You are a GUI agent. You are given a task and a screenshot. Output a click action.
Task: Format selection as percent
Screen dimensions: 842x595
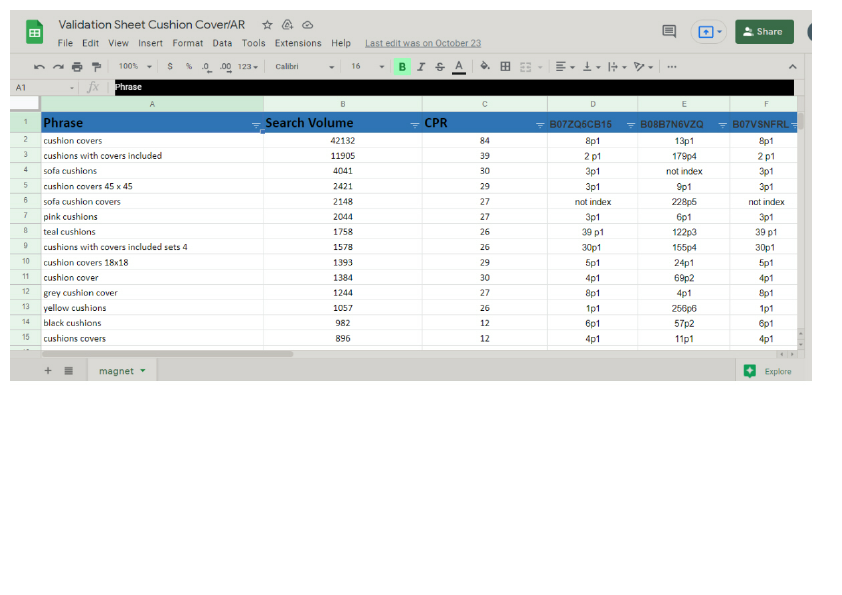coord(188,67)
